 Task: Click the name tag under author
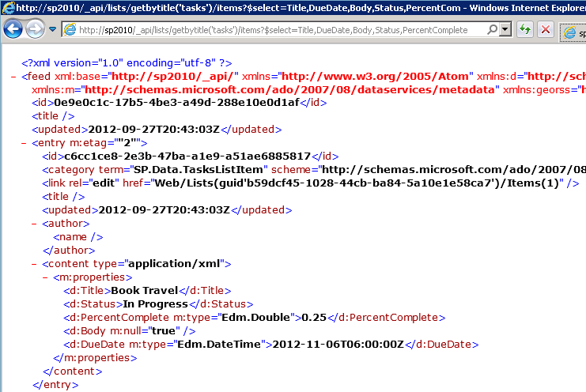pos(78,236)
